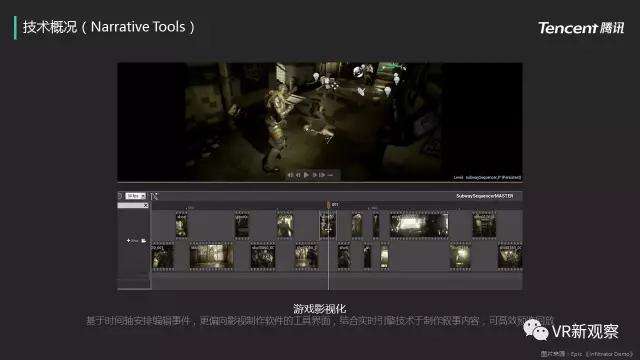Click into the sequencer track search field
Screen dimensions: 640x360
[131, 205]
